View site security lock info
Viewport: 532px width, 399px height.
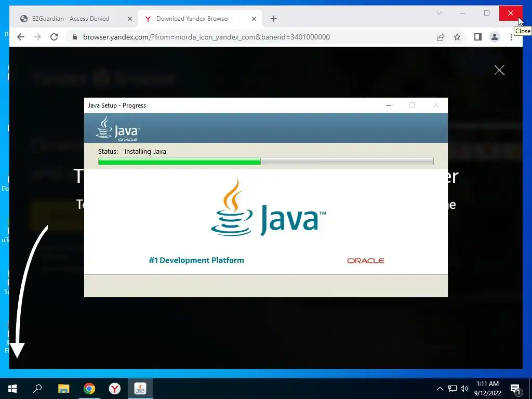(x=75, y=37)
